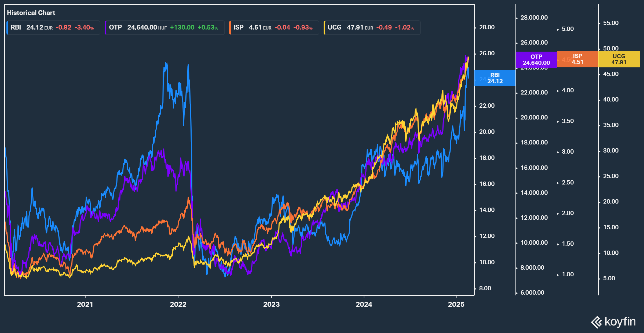Click the 12.00 RBI axis label
The height and width of the screenshot is (333, 644).
click(487, 236)
